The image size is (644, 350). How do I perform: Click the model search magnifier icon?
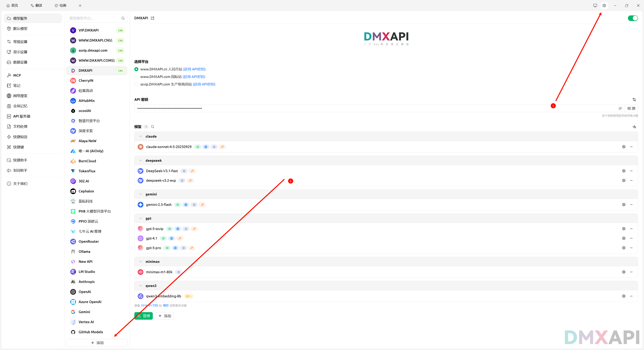(152, 127)
